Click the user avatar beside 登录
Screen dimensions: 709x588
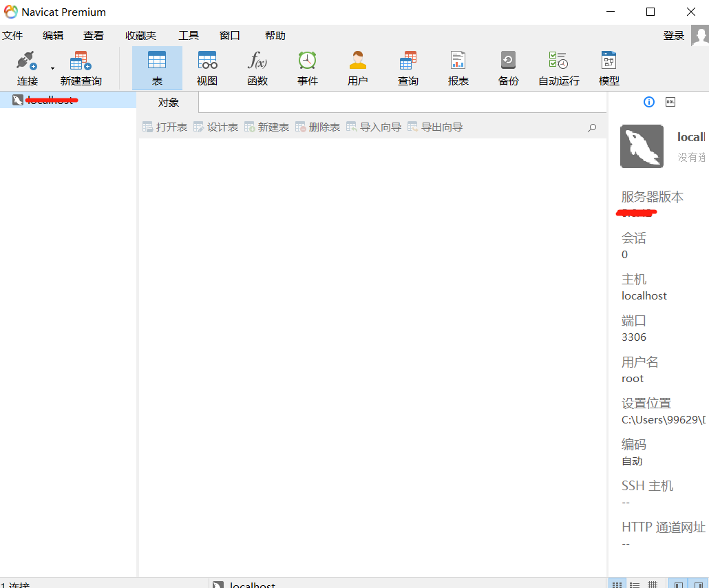tap(699, 35)
